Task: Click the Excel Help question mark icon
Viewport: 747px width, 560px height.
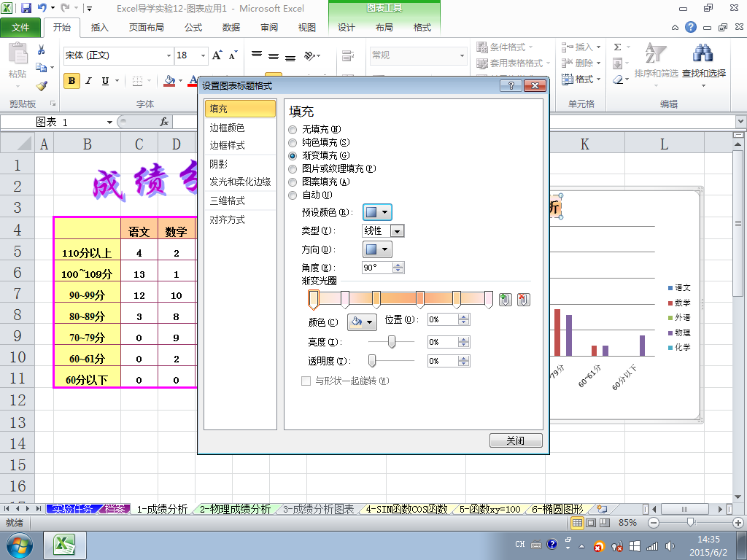Action: coord(691,27)
